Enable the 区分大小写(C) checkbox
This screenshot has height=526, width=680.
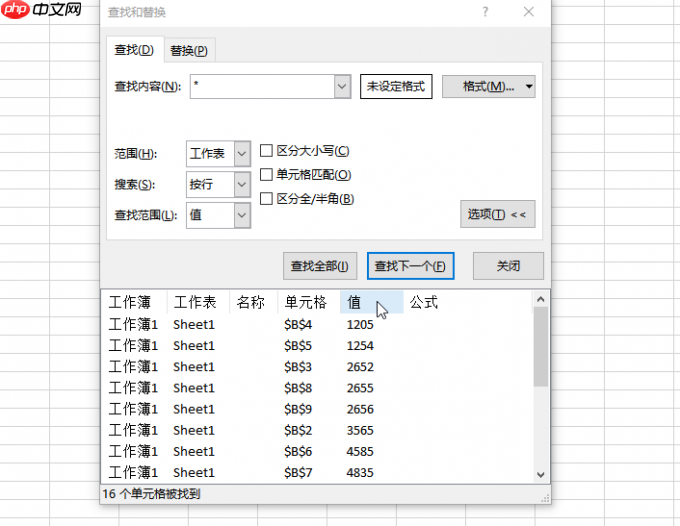tap(266, 151)
